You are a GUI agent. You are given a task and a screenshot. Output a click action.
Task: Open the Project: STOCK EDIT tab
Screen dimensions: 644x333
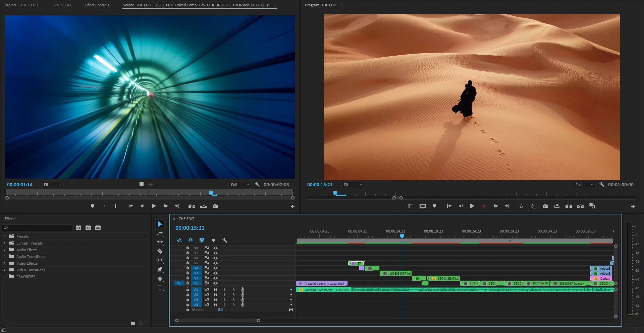point(22,5)
